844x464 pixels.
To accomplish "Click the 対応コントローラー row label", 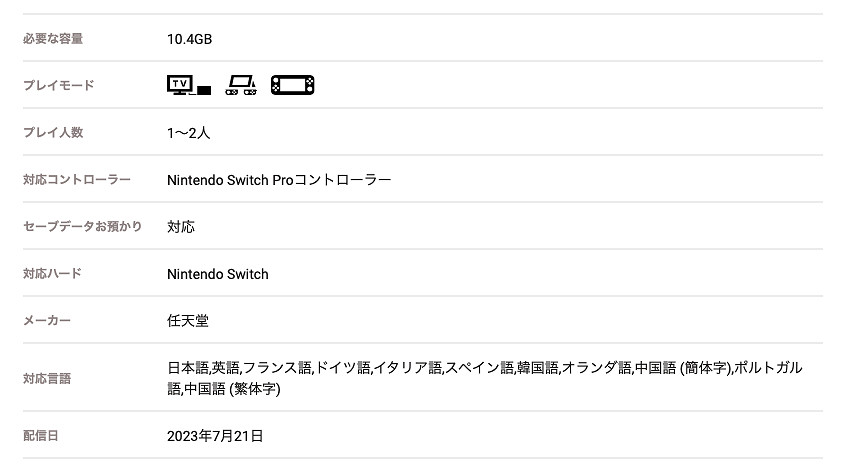I will click(77, 180).
